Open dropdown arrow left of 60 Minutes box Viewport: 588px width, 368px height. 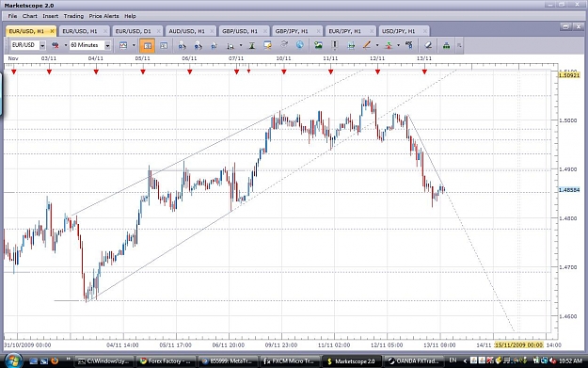(66, 45)
